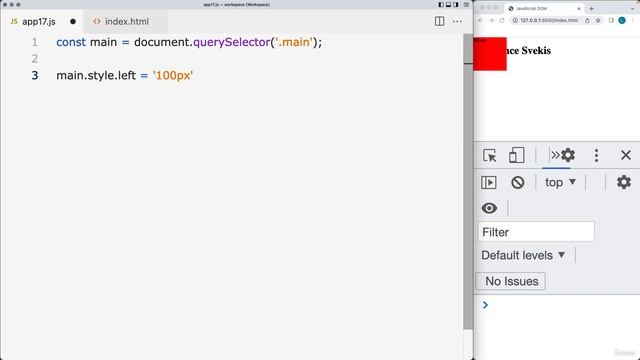Toggle secondary sidebar layout icon in title bar
Screen dimensions: 640x360
coord(456,4)
